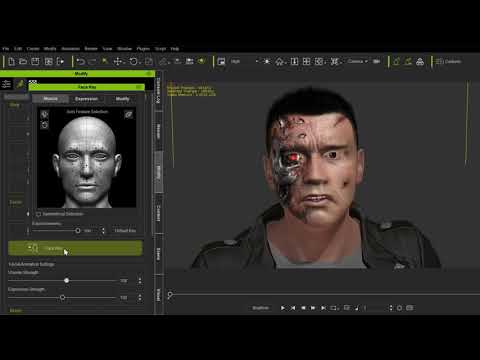The width and height of the screenshot is (480, 360).
Task: Click the vertical Content side tab
Action: (159, 213)
